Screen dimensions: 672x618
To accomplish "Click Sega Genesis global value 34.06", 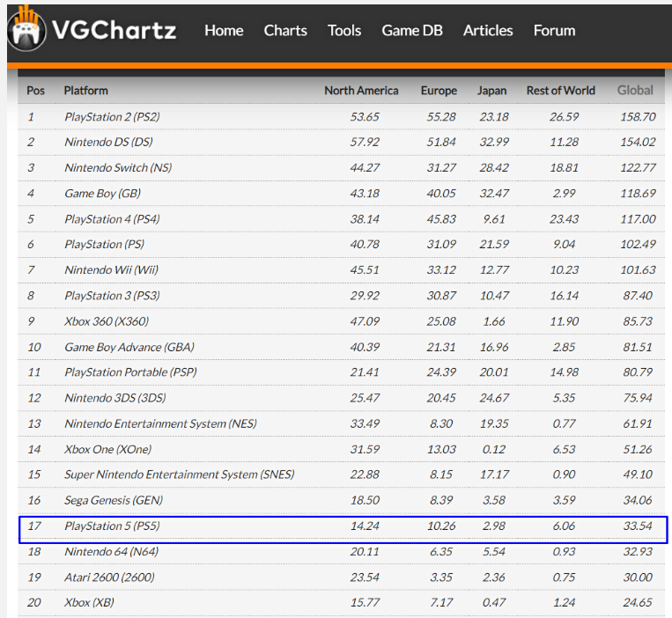I will 638,500.
